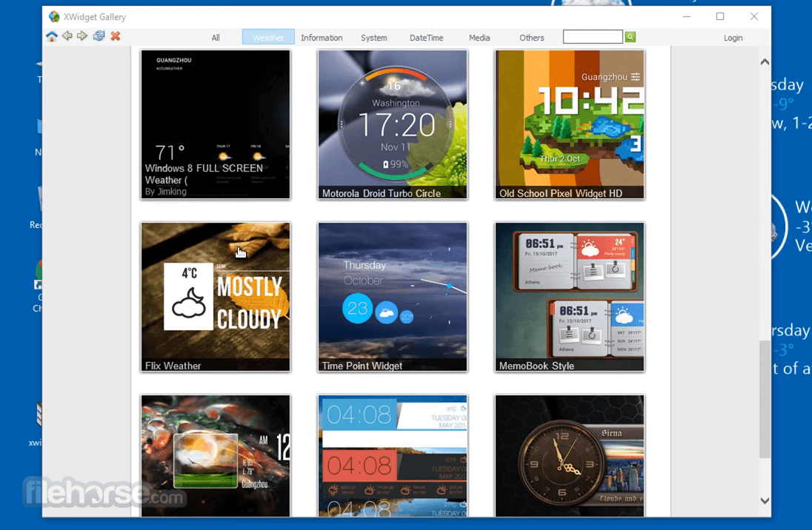Open the Media category tab
Viewport: 812px width, 530px height.
coord(479,38)
